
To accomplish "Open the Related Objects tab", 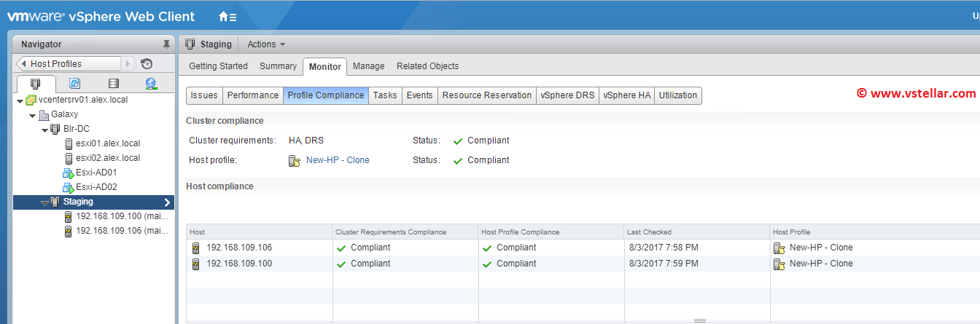I will (x=427, y=66).
